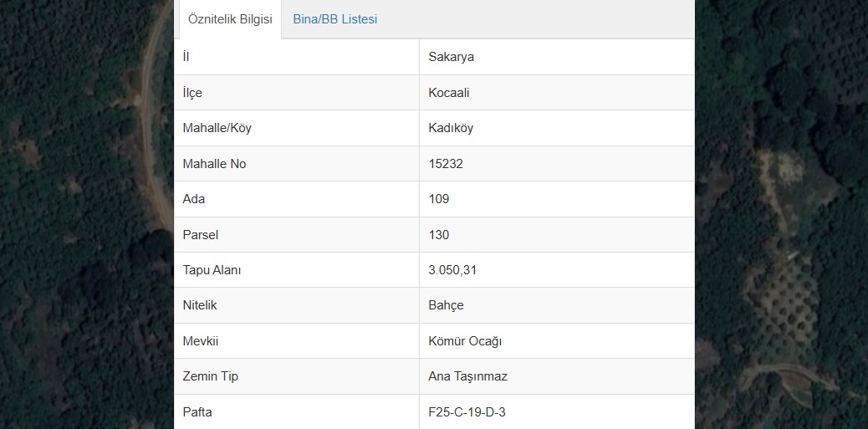Viewport: 868px width, 429px height.
Task: Select the Kadıköy Mahalle/Köy value
Action: click(x=451, y=128)
